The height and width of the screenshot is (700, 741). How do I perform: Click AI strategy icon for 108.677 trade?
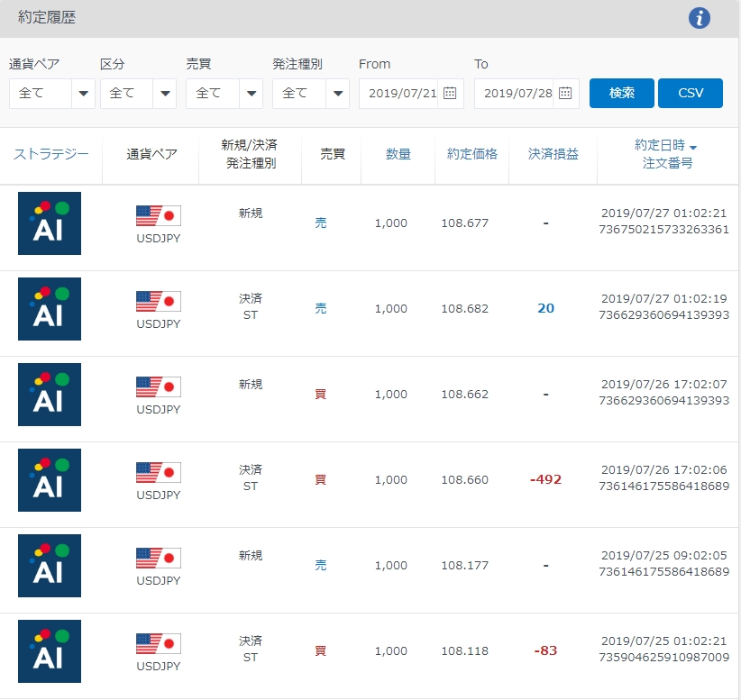[x=50, y=223]
